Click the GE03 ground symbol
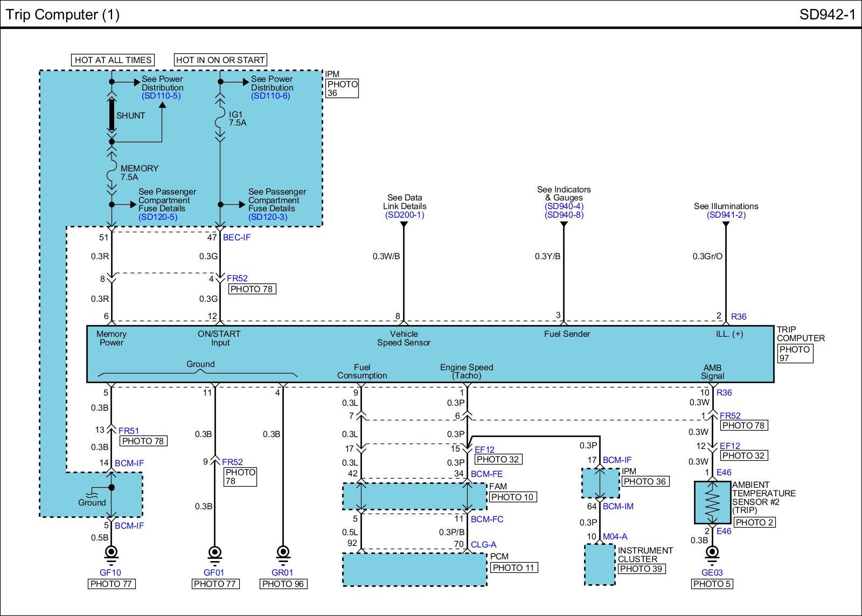The height and width of the screenshot is (616, 862). click(x=712, y=553)
